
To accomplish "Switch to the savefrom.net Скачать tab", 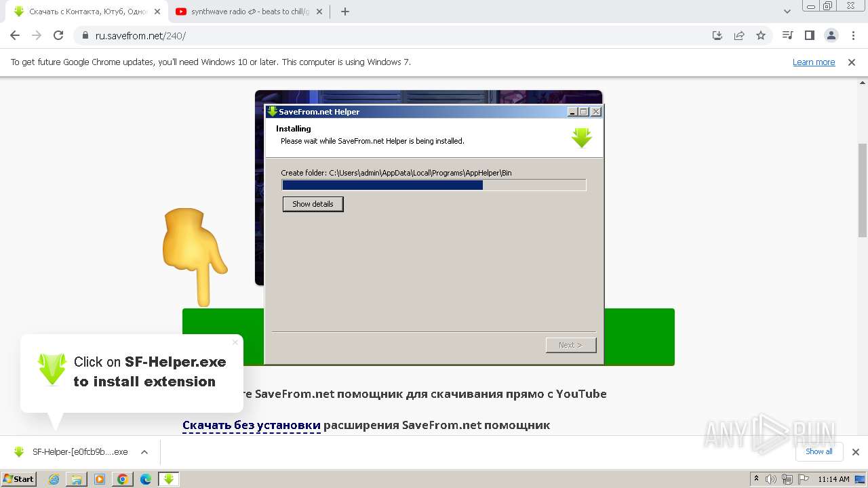I will click(87, 12).
